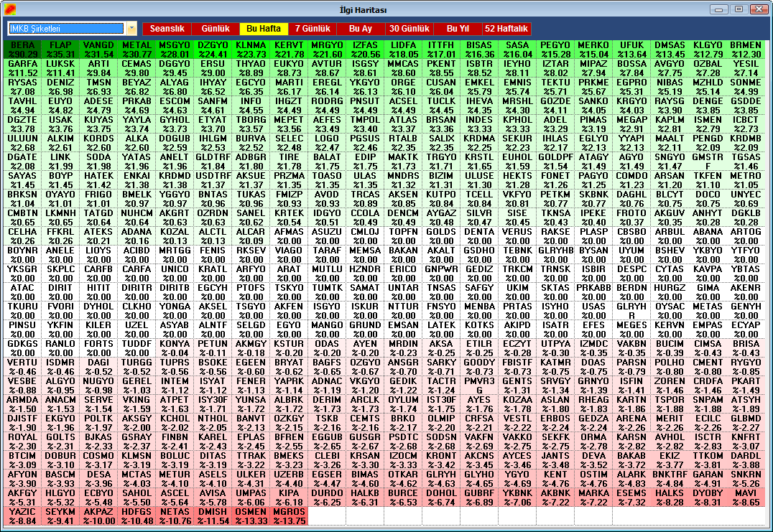Click the TCELL %0.84 cell

[x=479, y=199]
